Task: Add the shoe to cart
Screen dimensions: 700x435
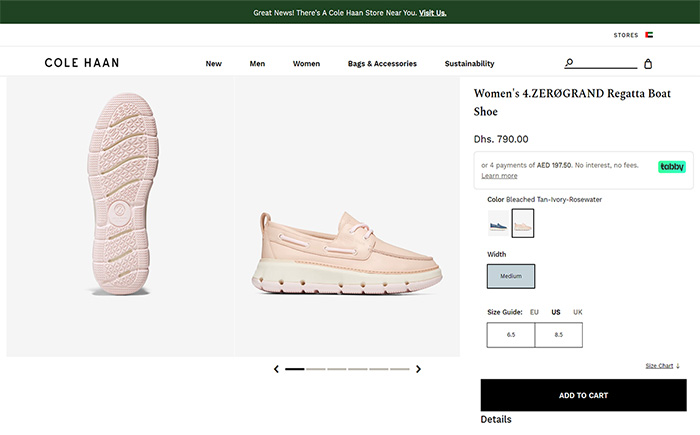Action: click(x=583, y=395)
